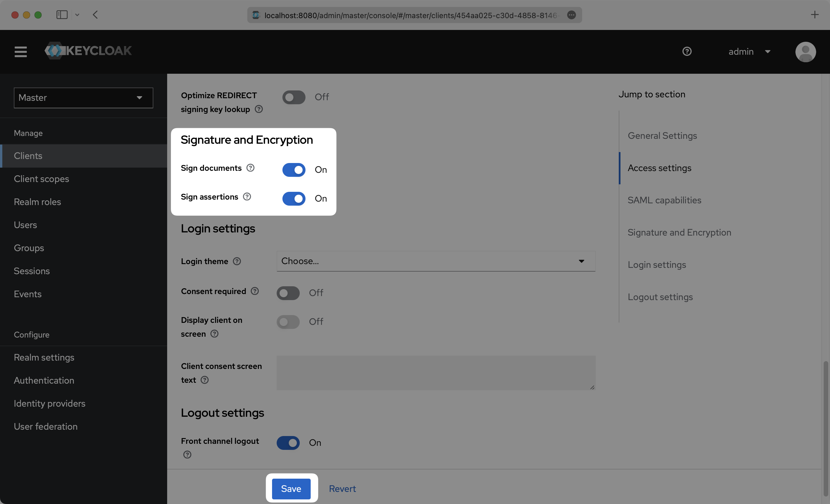Open the hamburger navigation menu
This screenshot has height=504, width=830.
pos(20,52)
